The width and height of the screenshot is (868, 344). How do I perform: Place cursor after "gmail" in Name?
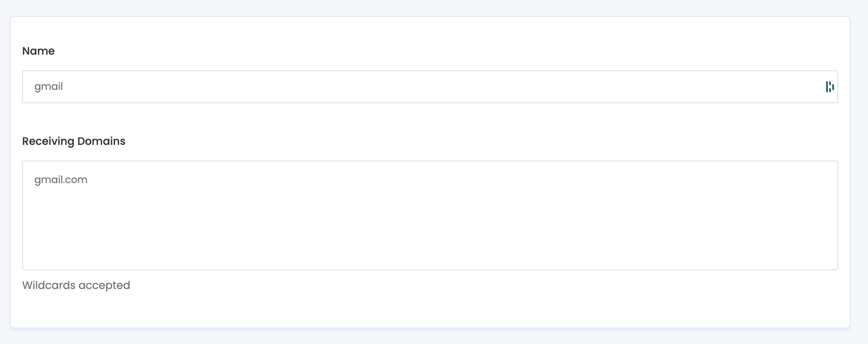click(63, 86)
